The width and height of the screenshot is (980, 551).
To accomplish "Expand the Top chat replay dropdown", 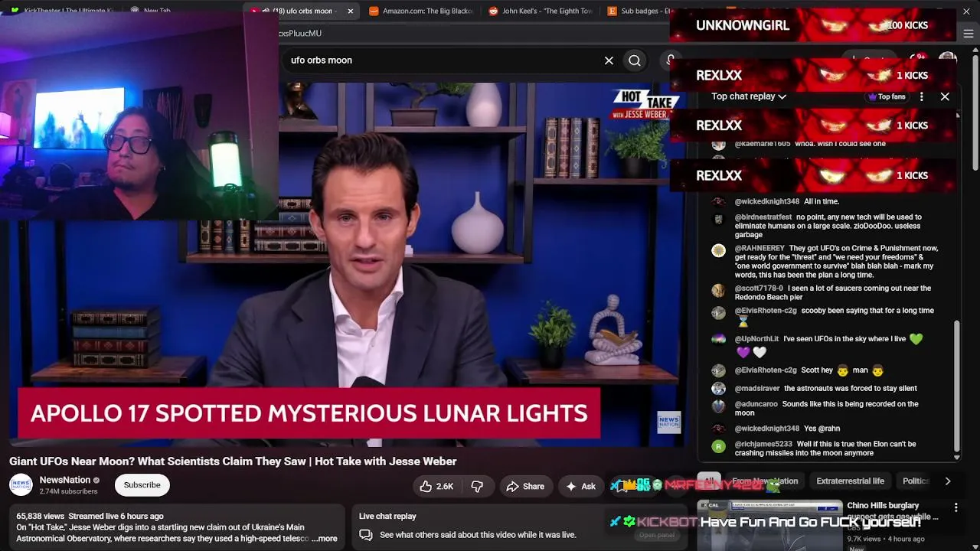I will [749, 96].
